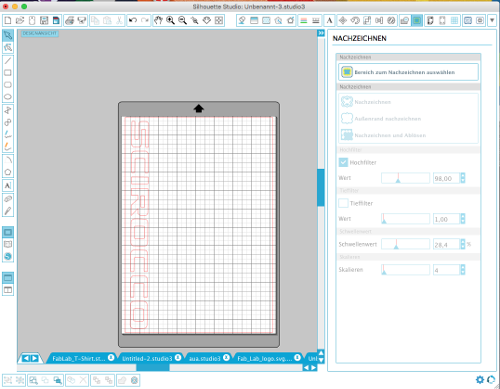Viewport: 500px width, 389px height.
Task: Click the canvas horizontal scrollbar thumb
Action: point(153,367)
